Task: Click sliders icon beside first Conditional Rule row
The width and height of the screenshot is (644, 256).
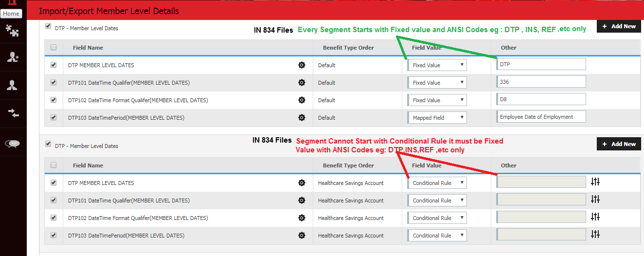Action: click(x=595, y=182)
